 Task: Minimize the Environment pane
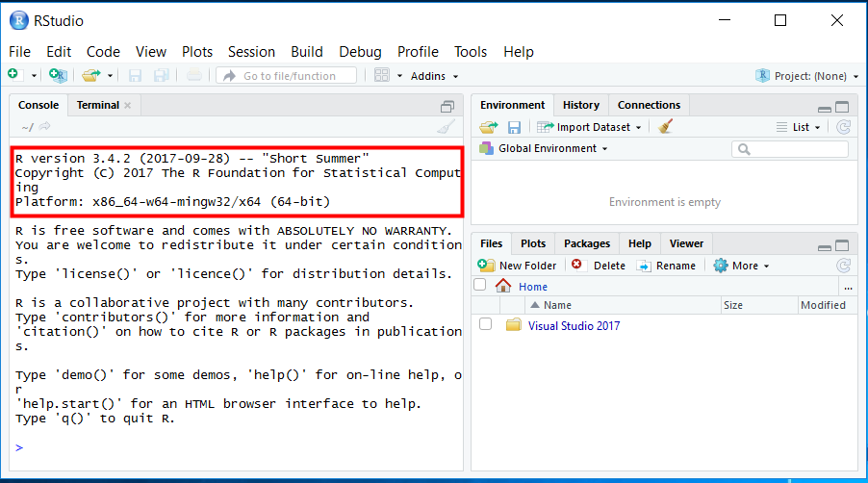(825, 109)
